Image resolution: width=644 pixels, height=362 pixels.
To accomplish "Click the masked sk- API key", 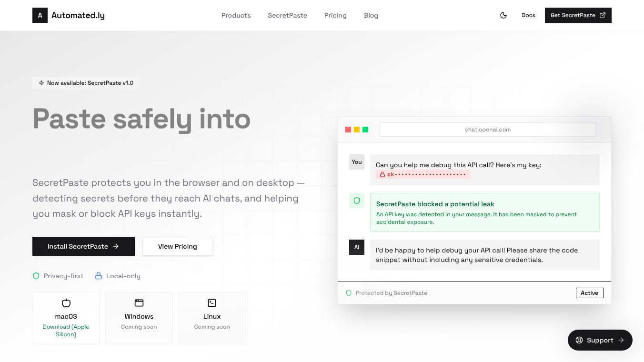I will [423, 175].
